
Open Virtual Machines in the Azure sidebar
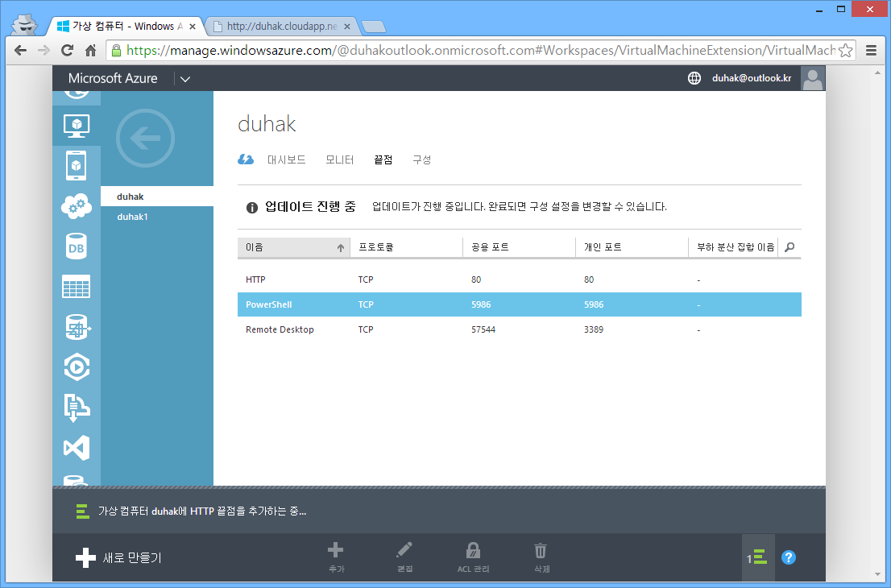tap(77, 126)
